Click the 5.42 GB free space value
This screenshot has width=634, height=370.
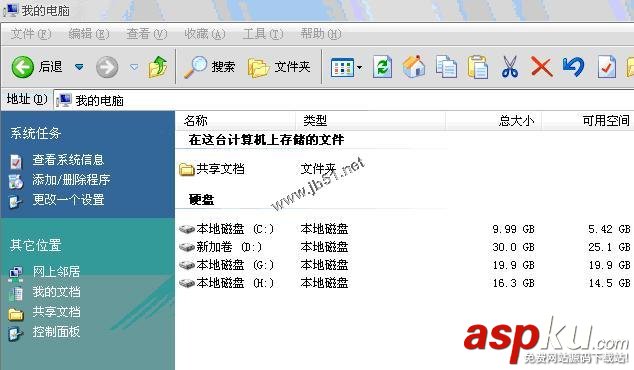[609, 229]
